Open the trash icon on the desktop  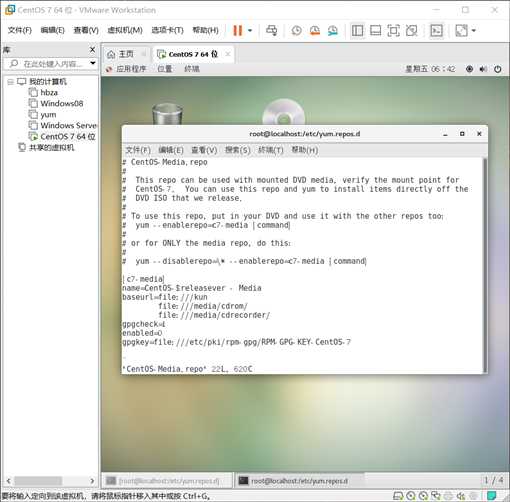(167, 114)
